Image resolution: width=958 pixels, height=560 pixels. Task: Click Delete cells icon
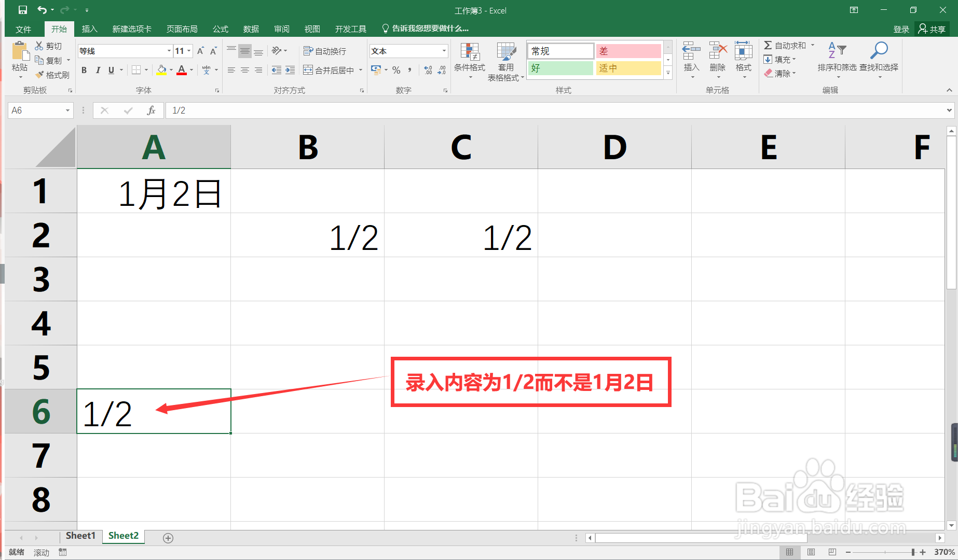tap(718, 51)
